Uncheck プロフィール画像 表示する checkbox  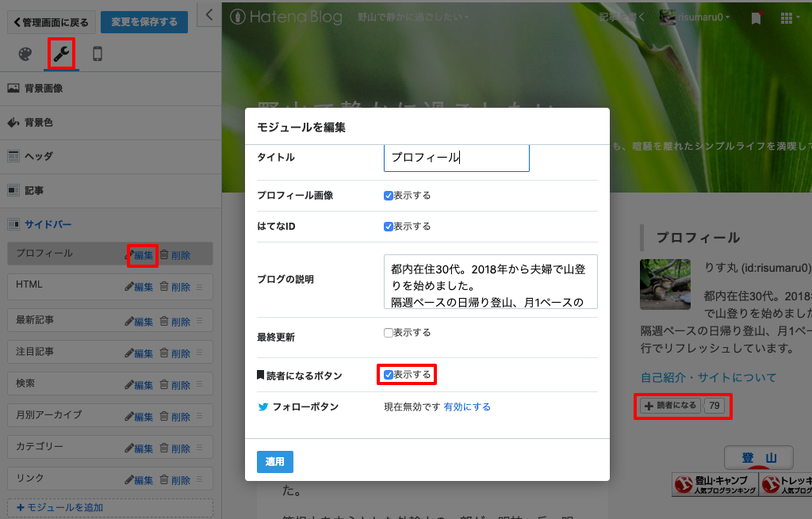(x=388, y=196)
